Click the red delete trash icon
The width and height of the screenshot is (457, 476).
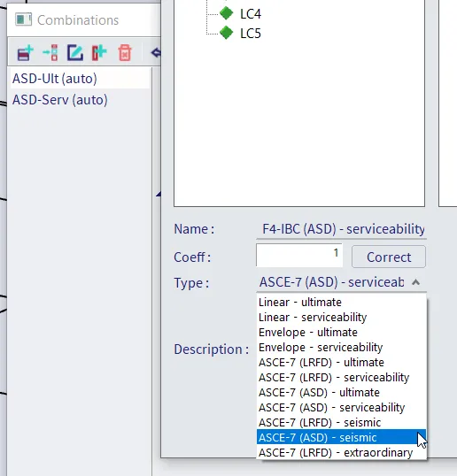pos(125,53)
